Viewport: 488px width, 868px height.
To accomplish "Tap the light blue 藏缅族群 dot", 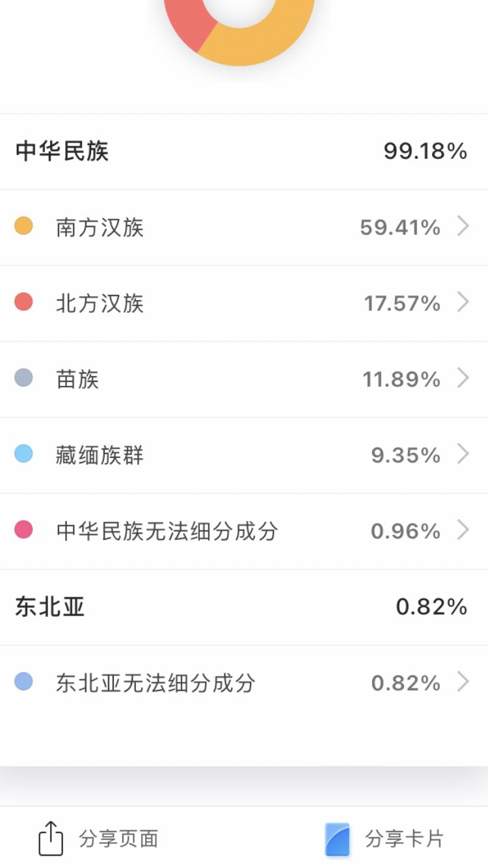I will (x=23, y=454).
